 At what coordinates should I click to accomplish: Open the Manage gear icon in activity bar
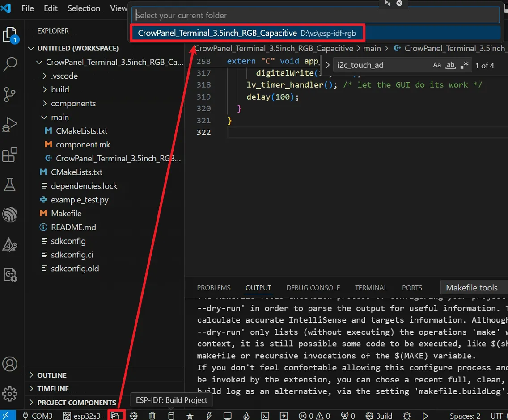[10, 394]
